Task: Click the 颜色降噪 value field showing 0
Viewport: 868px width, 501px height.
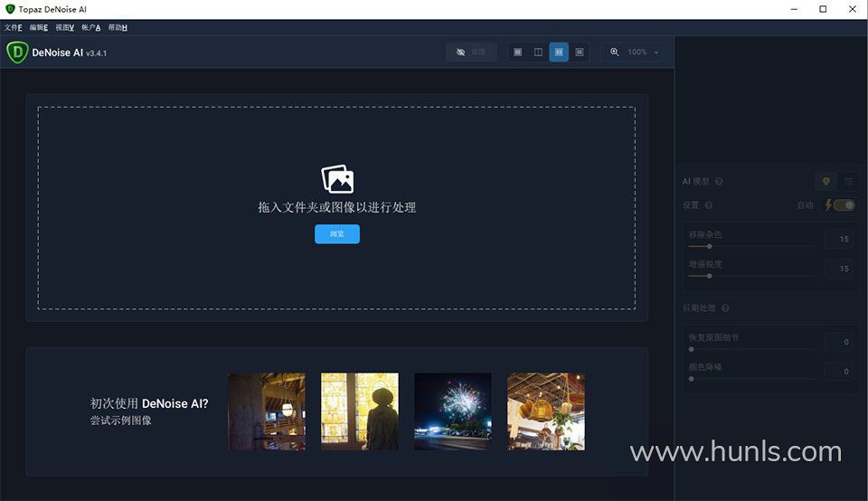Action: (x=838, y=372)
